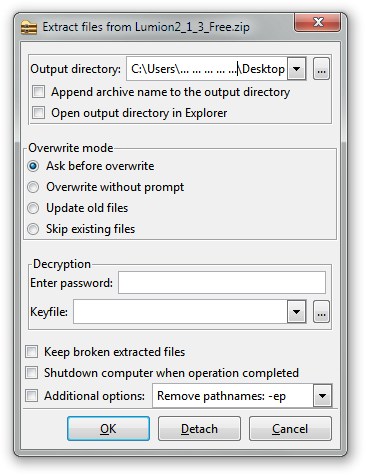Expand the Output directory dropdown arrow
The image size is (366, 476).
pyautogui.click(x=296, y=69)
